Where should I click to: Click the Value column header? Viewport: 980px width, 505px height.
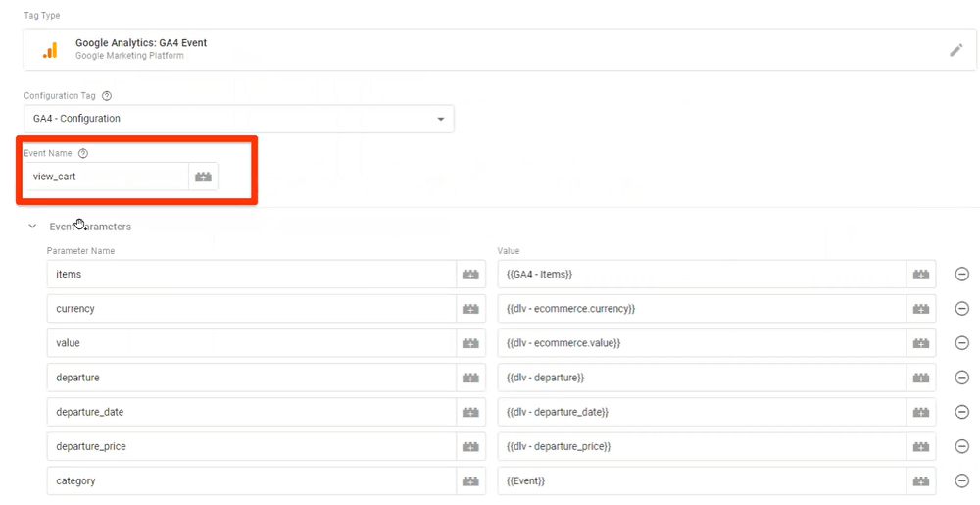point(509,251)
